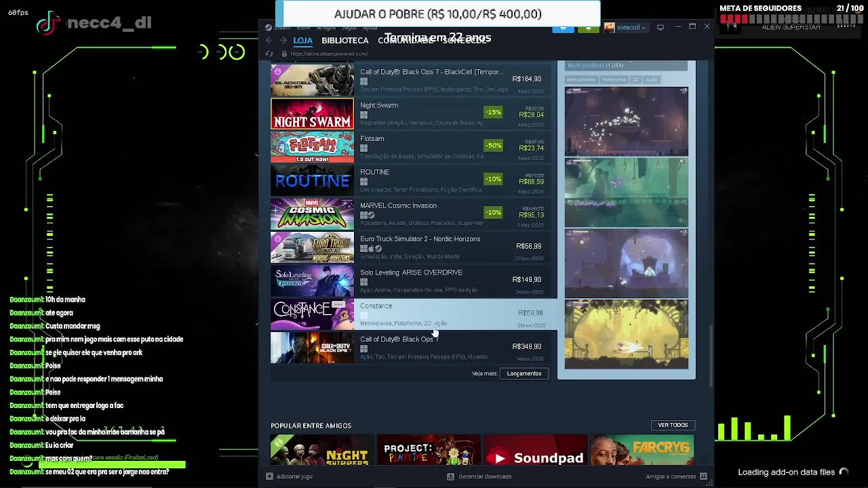Click VER TODOS for popular among friends
This screenshot has height=488, width=868.
pyautogui.click(x=673, y=425)
